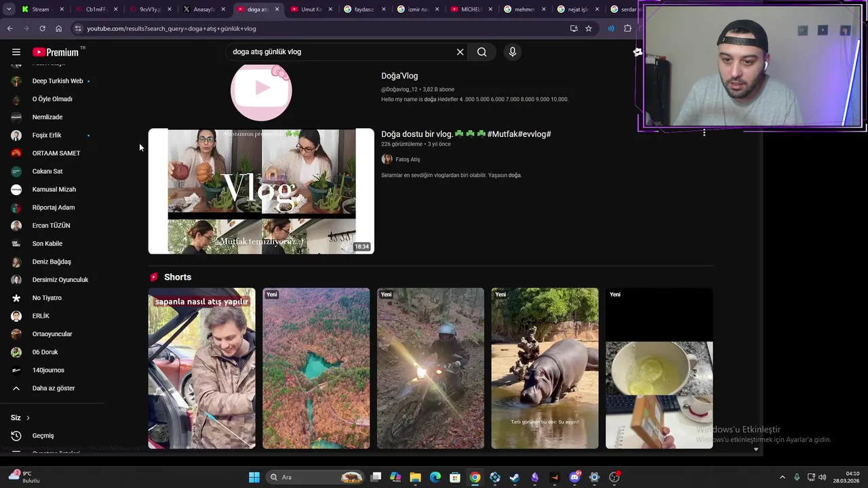Install app icon in address bar
868x488 pixels.
click(x=574, y=28)
